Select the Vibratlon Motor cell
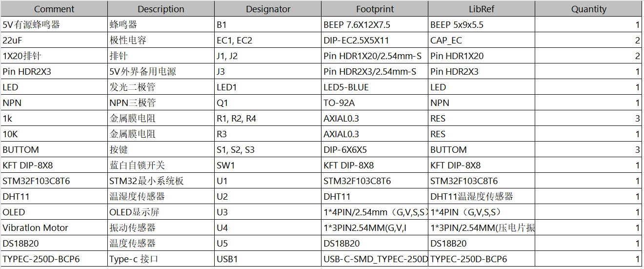The image size is (644, 269). [54, 228]
